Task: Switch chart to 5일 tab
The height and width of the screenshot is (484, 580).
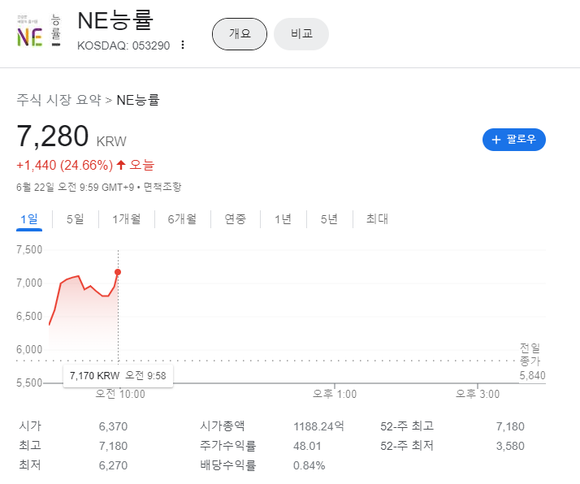Action: 75,219
